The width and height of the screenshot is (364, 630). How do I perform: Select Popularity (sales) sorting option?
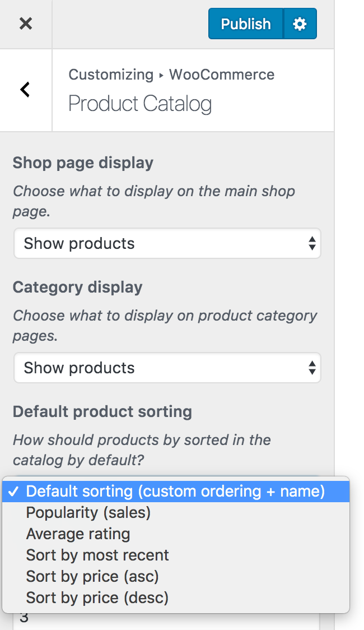[88, 512]
